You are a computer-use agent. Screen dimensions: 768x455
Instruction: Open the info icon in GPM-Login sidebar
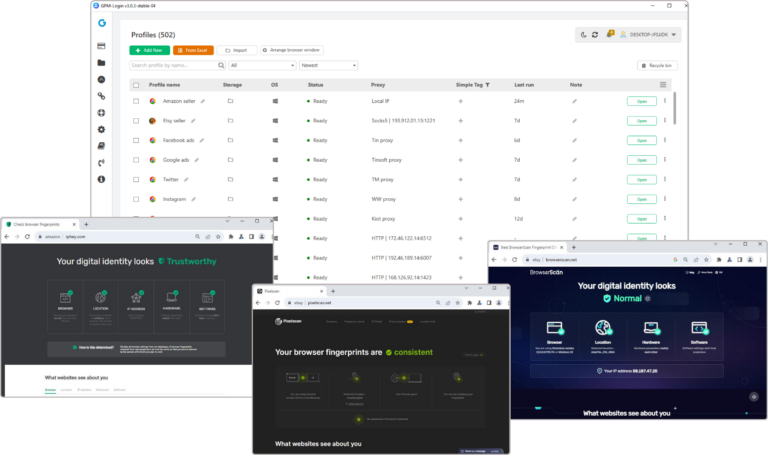click(x=101, y=179)
